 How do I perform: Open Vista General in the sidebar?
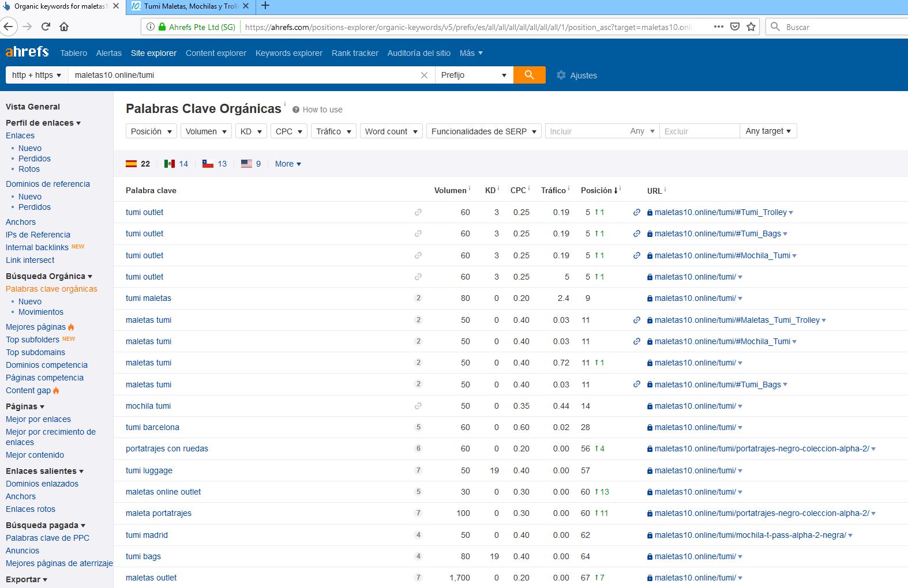[33, 107]
